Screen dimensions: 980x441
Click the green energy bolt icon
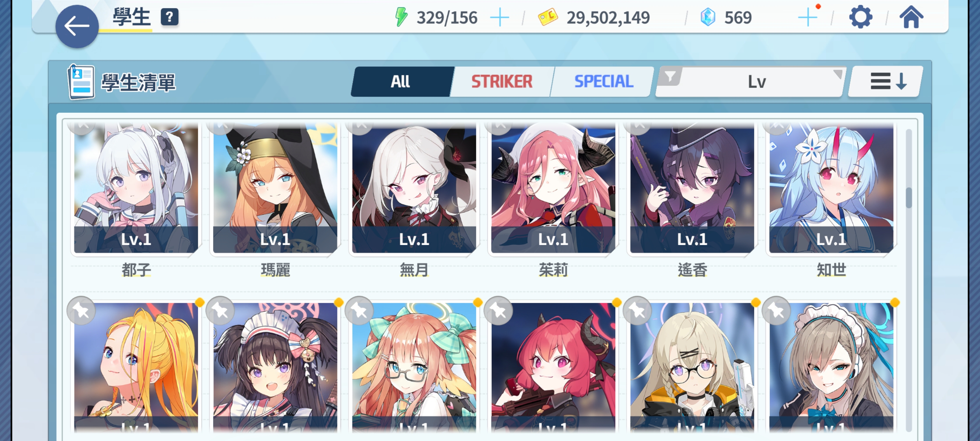point(401,17)
